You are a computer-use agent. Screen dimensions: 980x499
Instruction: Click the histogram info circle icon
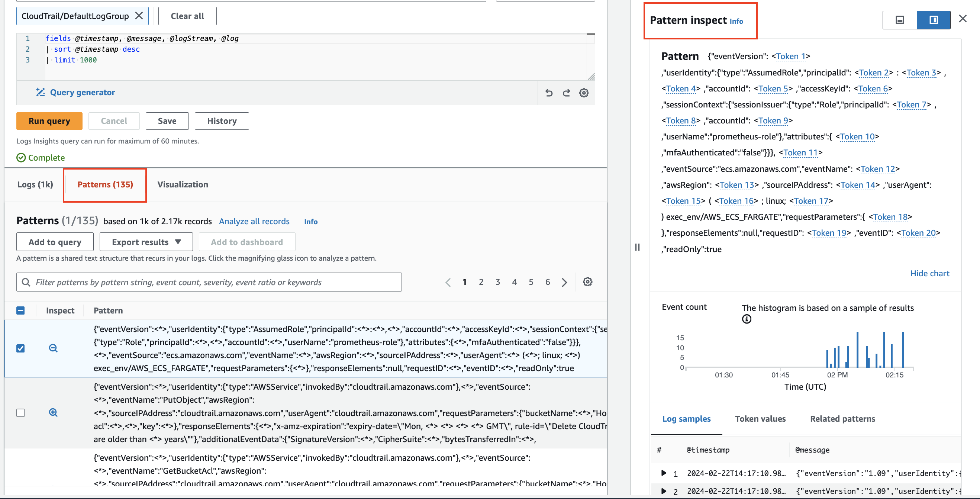click(747, 319)
